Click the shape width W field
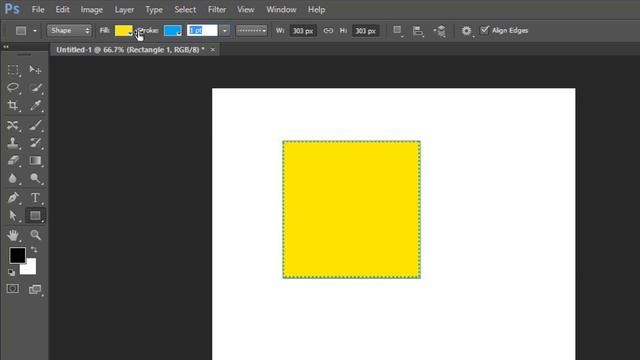Viewport: 640px width, 360px height. 303,31
